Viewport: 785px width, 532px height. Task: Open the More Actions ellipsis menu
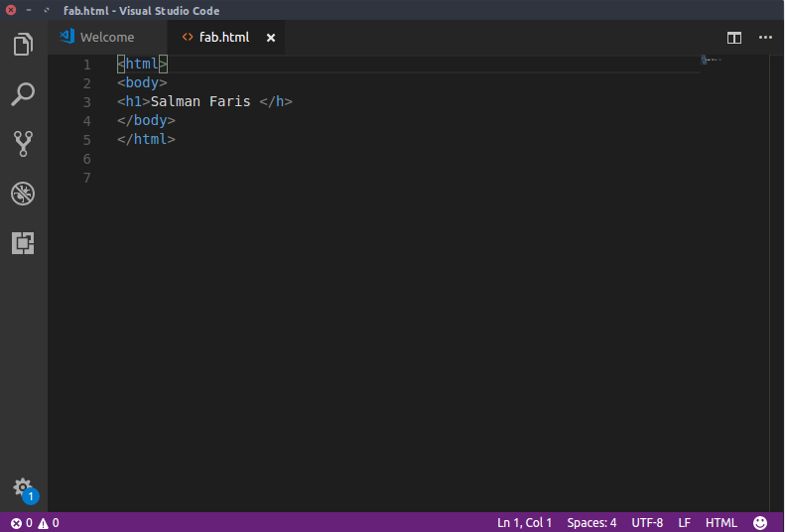(x=765, y=38)
